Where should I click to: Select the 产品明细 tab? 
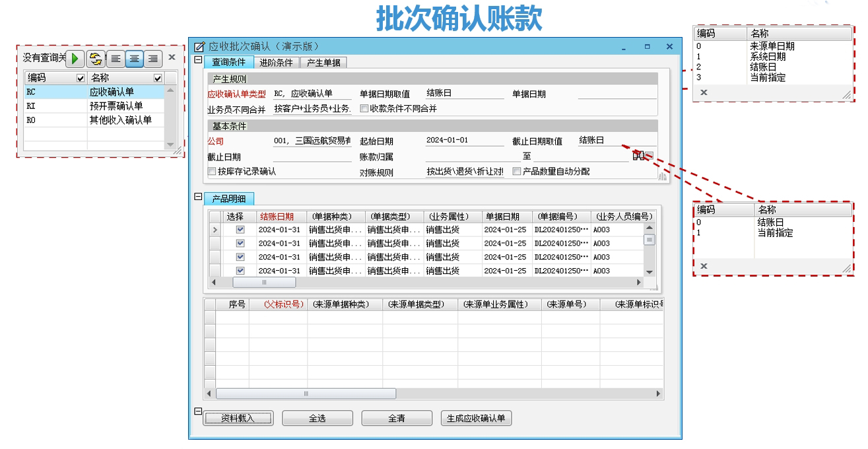[228, 199]
